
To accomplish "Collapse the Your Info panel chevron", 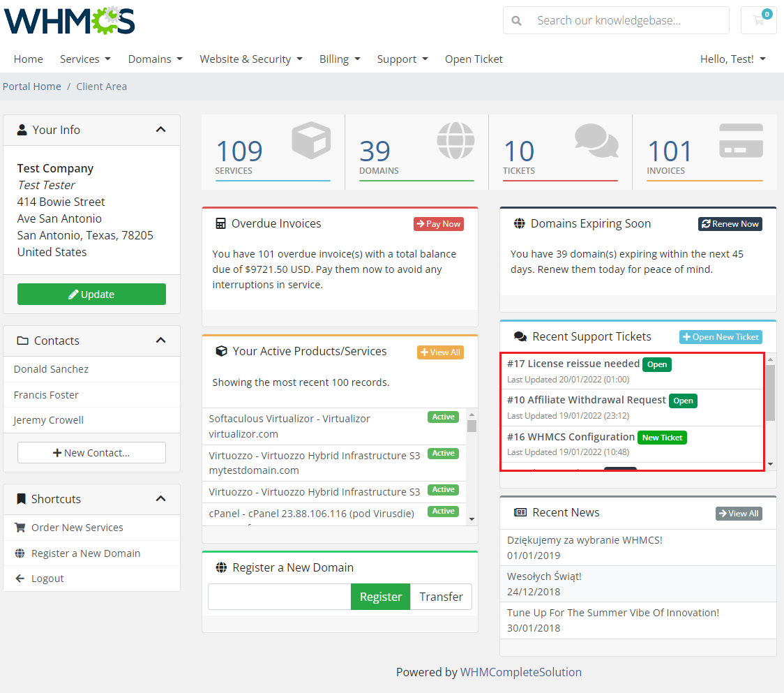I will [x=160, y=130].
